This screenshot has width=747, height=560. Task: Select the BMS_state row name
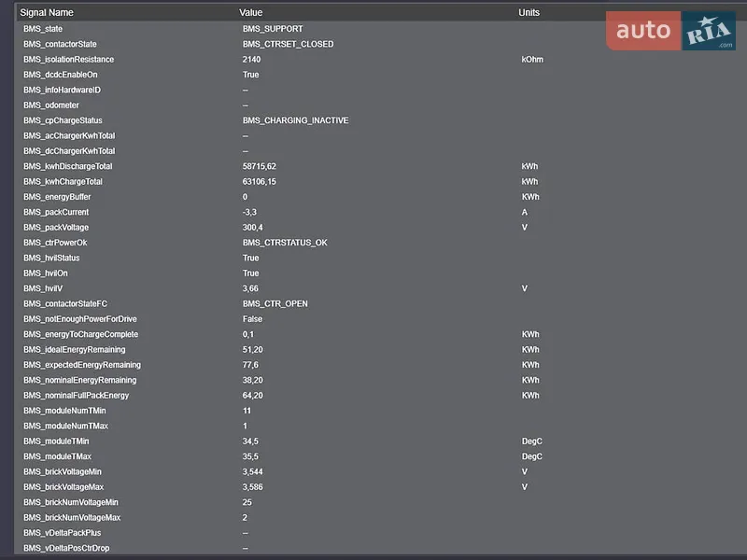coord(43,29)
